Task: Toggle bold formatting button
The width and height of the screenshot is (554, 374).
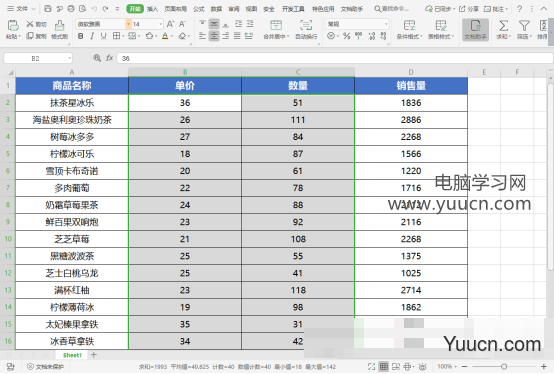Action: (81, 36)
